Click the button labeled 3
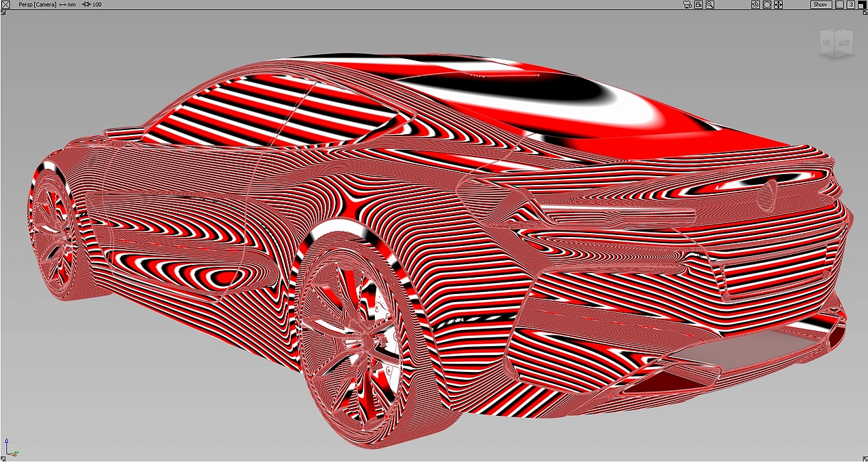Viewport: 868px width, 462px height. click(x=852, y=5)
